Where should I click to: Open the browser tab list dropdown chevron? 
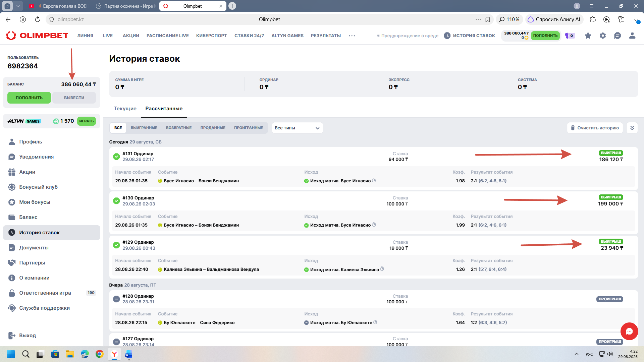18,6
